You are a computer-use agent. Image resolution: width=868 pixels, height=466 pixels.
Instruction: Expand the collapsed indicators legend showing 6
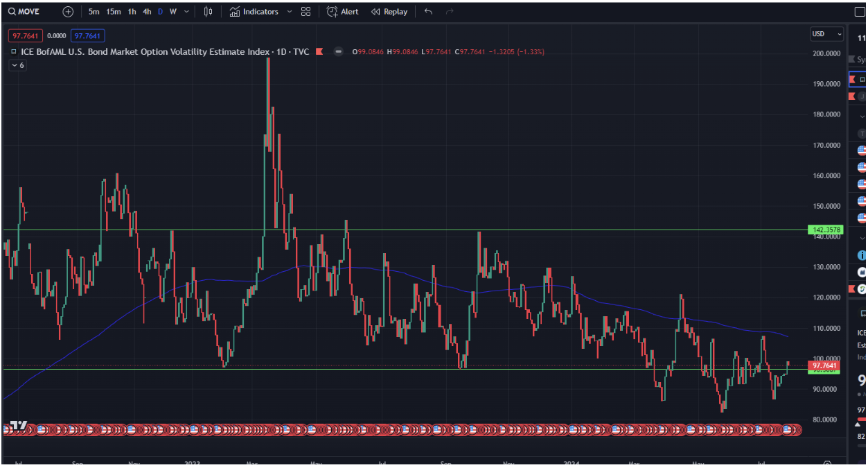(x=17, y=64)
